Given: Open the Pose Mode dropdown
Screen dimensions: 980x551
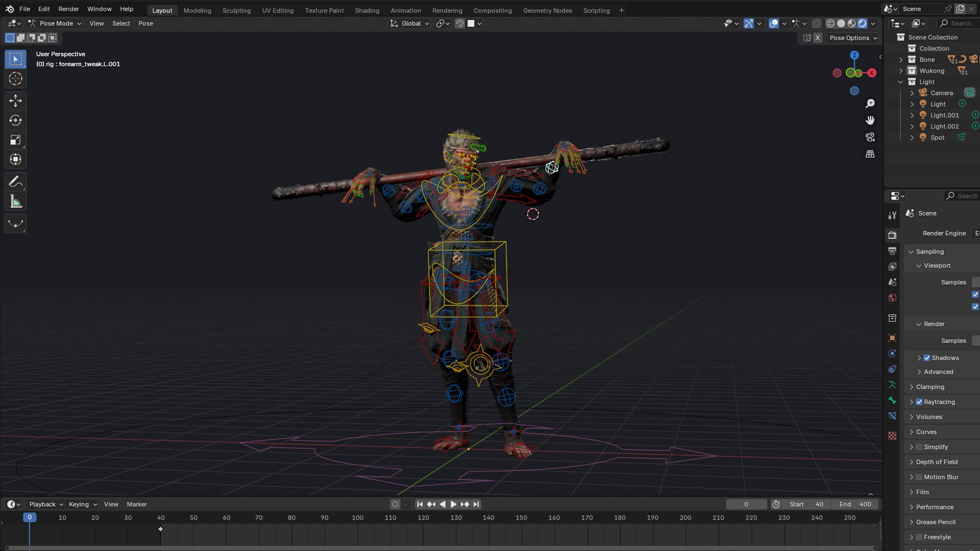Looking at the screenshot, I should (55, 23).
